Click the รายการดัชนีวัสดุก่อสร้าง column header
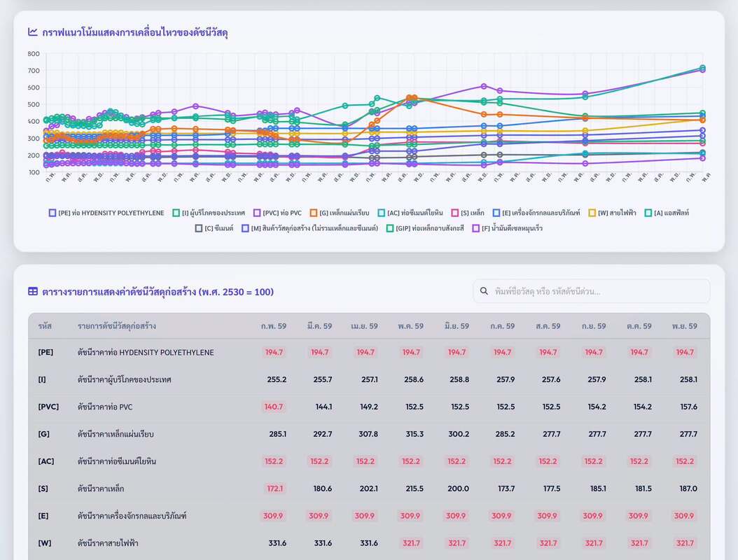This screenshot has width=738, height=560. [117, 326]
